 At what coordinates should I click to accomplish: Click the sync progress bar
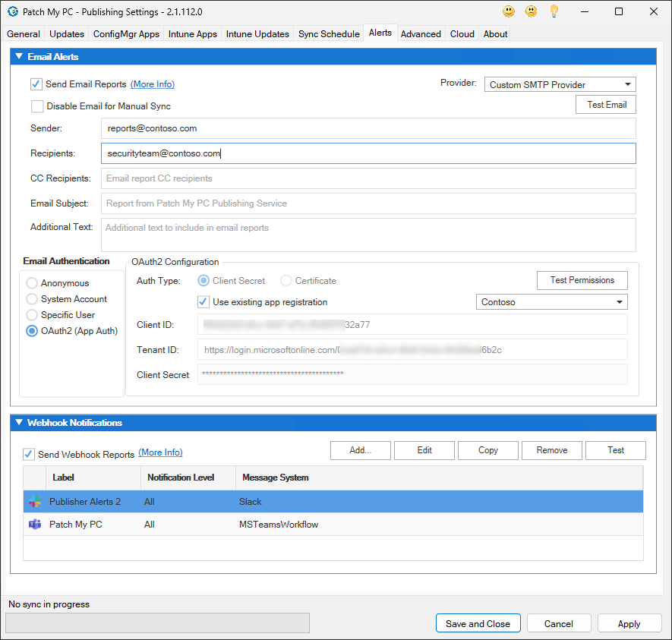click(x=157, y=623)
